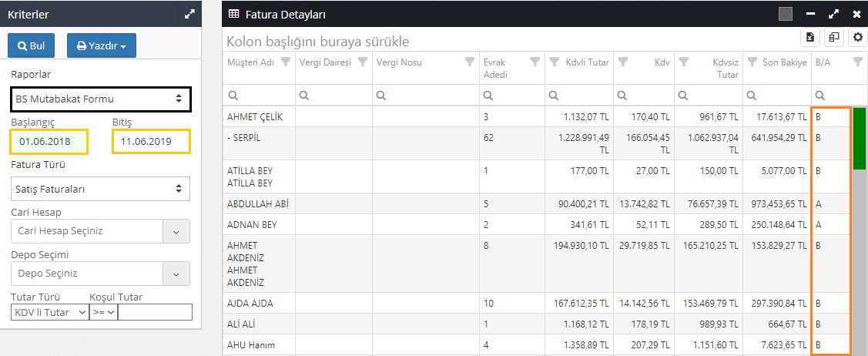868x356 pixels.
Task: Open the Tutar Türü dropdown
Action: point(49,312)
